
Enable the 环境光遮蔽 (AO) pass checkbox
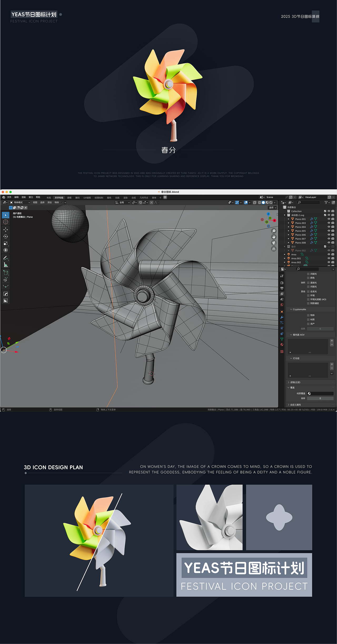308,300
